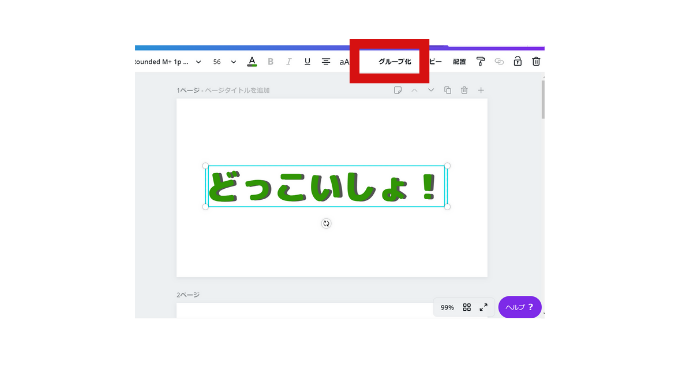Image resolution: width=680 pixels, height=390 pixels.
Task: Move page 1 up
Action: [414, 90]
